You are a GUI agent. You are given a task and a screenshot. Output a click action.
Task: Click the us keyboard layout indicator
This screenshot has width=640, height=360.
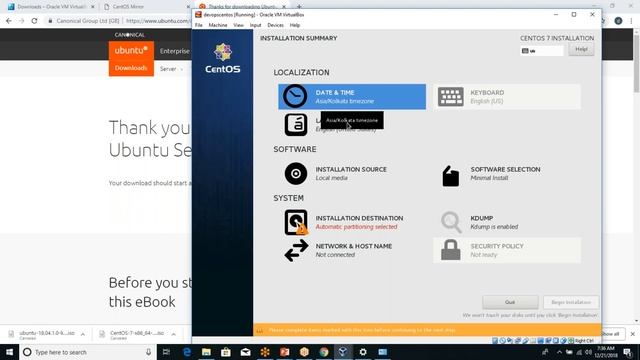pyautogui.click(x=542, y=51)
